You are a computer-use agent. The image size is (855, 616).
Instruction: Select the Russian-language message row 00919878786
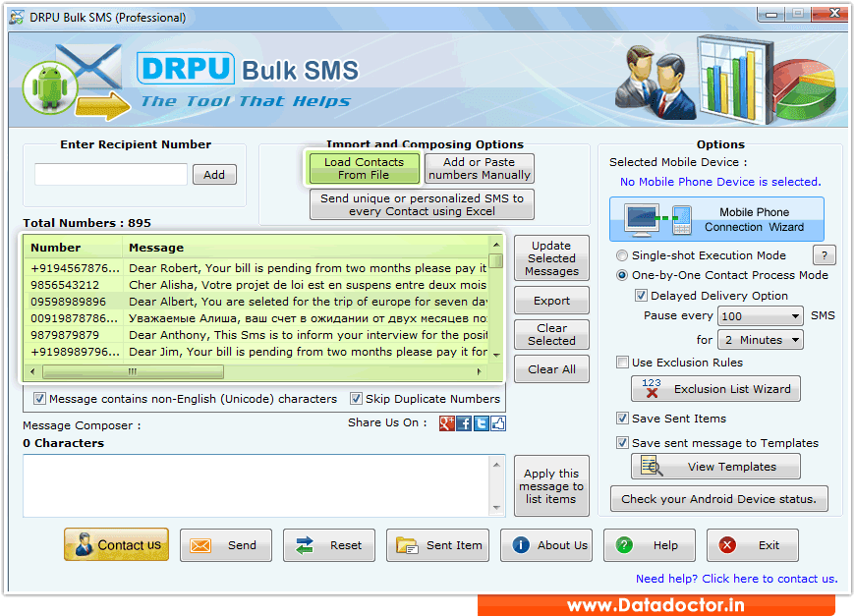[x=256, y=318]
